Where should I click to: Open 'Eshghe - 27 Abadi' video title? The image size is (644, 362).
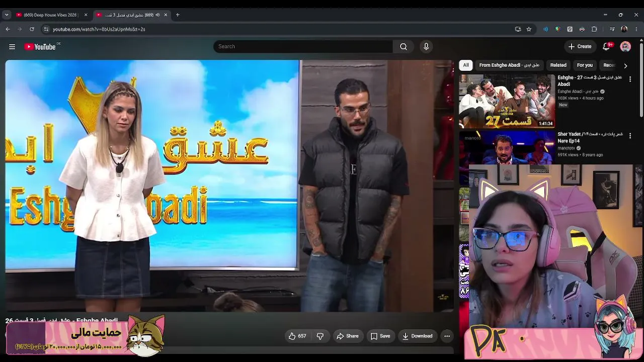(590, 81)
